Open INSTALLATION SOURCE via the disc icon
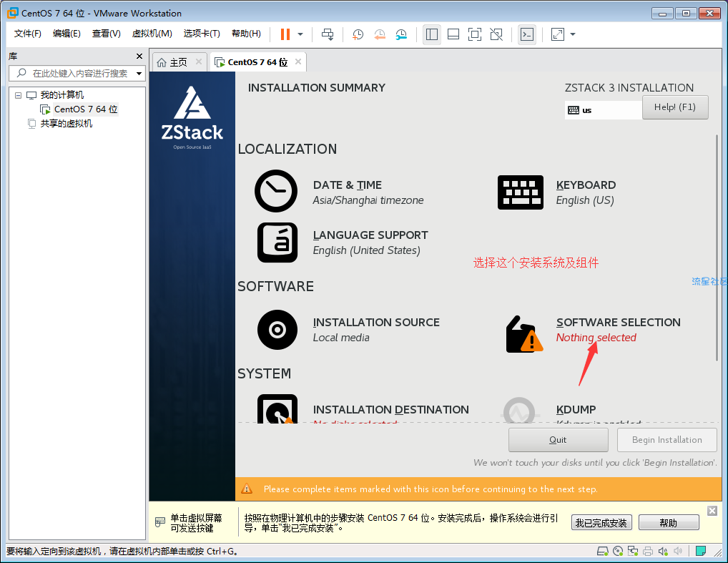Screen dimensions: 728x563 [277, 330]
